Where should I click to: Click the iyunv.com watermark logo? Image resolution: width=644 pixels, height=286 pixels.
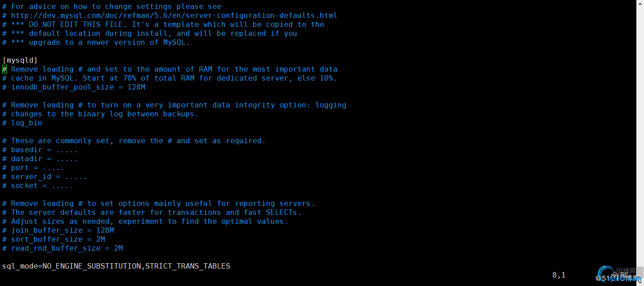619,275
